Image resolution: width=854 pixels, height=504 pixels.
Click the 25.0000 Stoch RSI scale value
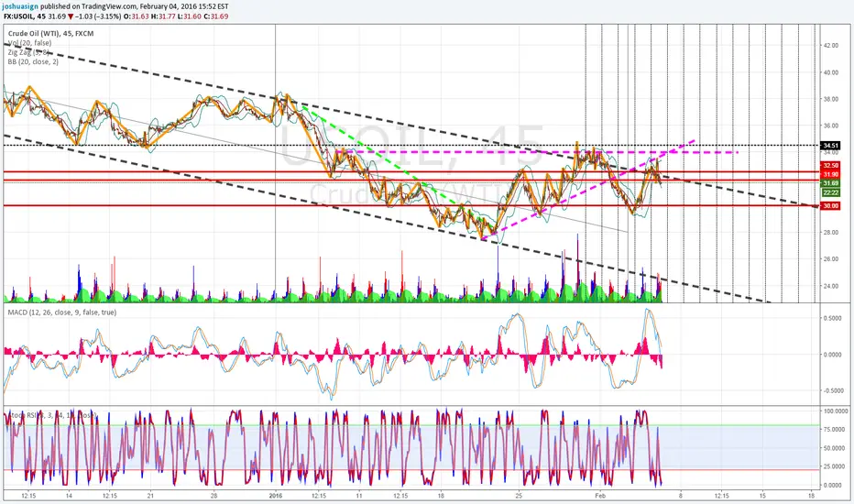[x=834, y=466]
